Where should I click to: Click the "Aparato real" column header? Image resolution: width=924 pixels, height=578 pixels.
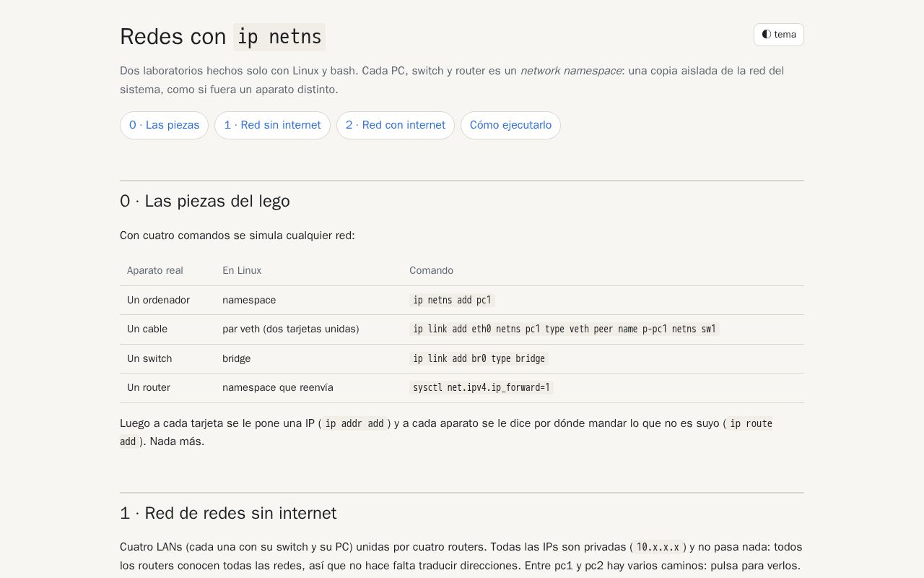155,270
